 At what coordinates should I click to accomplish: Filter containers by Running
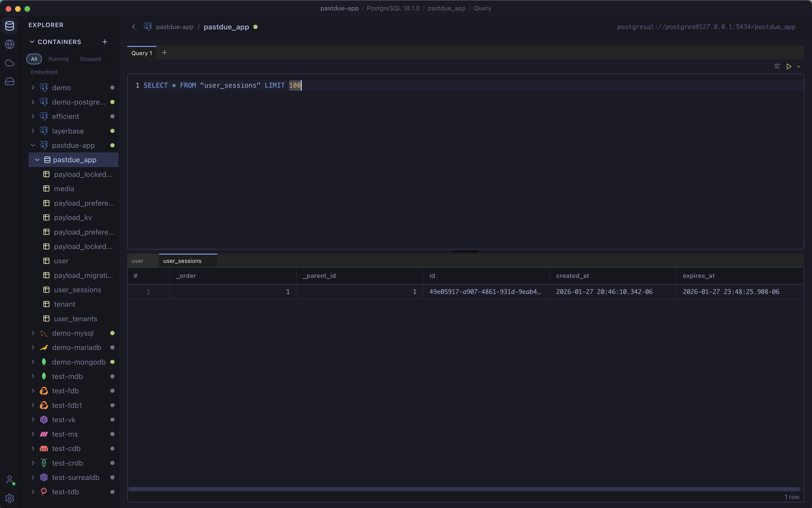tap(58, 59)
